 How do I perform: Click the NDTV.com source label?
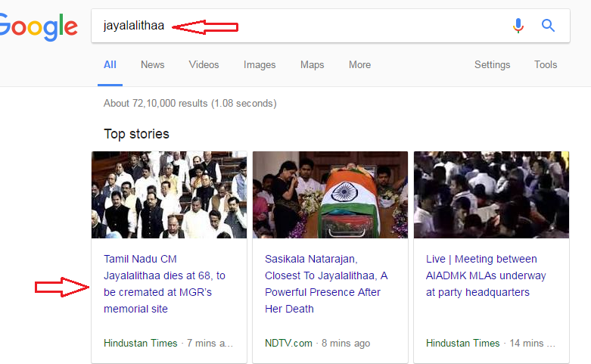point(288,344)
